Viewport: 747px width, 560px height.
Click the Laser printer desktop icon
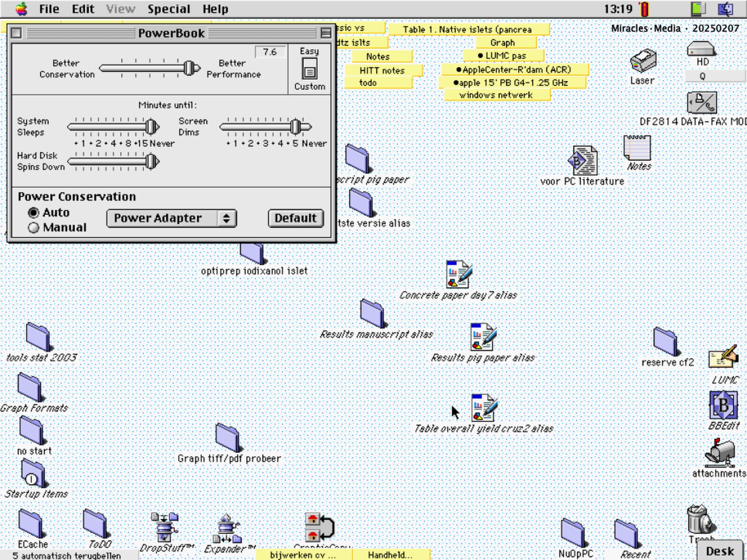[x=643, y=61]
